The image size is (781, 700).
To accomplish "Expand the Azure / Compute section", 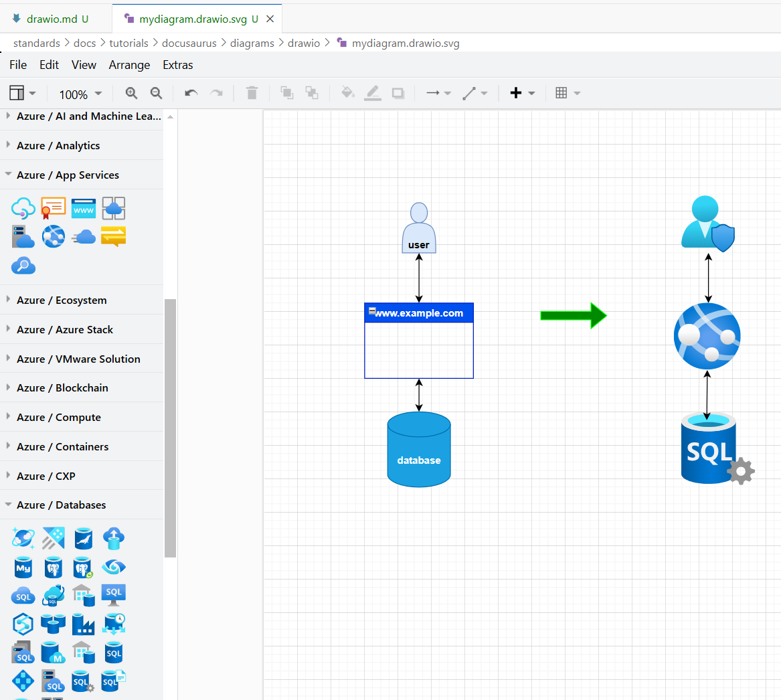I will click(58, 417).
